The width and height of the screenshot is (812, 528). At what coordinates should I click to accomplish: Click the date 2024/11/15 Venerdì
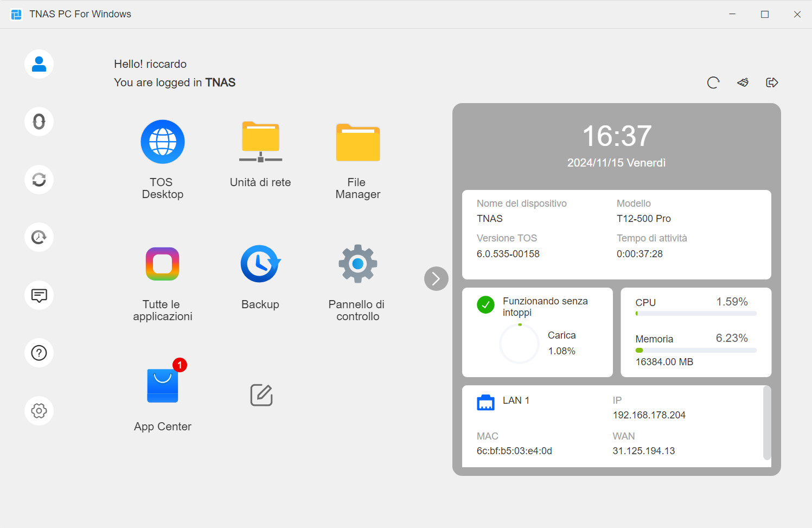617,163
